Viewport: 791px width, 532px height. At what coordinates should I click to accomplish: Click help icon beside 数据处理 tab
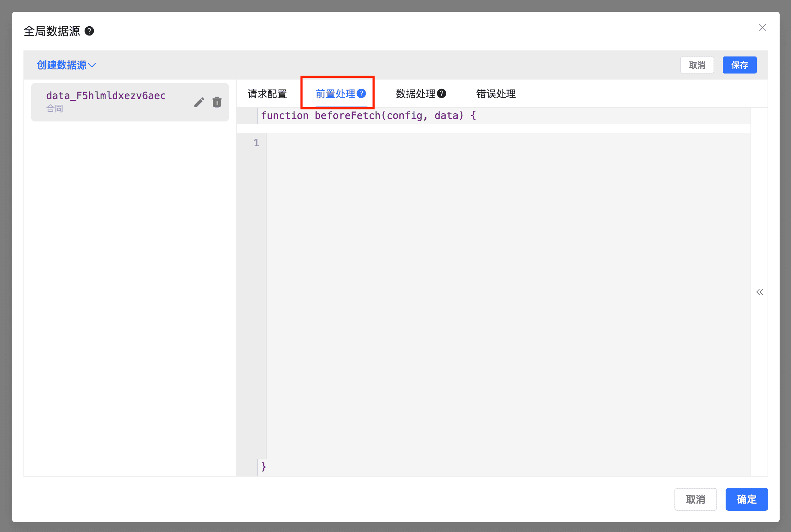coord(442,93)
